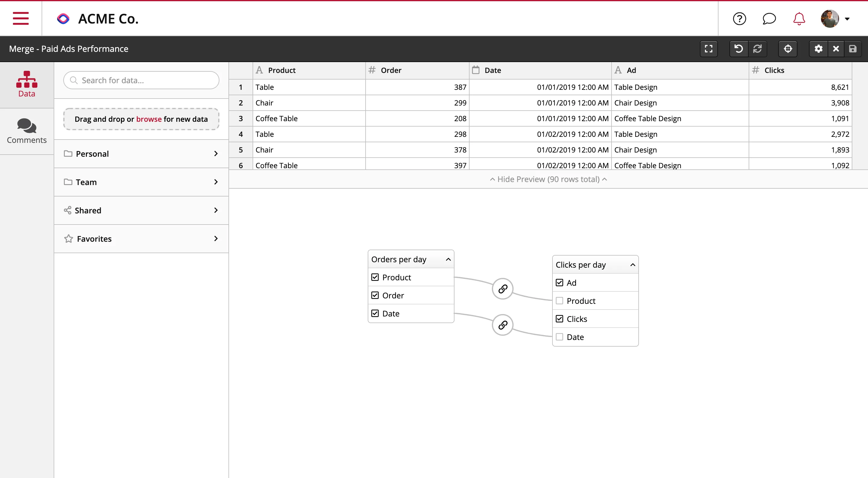The height and width of the screenshot is (478, 868).
Task: Click the Shared share icon
Action: click(x=68, y=210)
